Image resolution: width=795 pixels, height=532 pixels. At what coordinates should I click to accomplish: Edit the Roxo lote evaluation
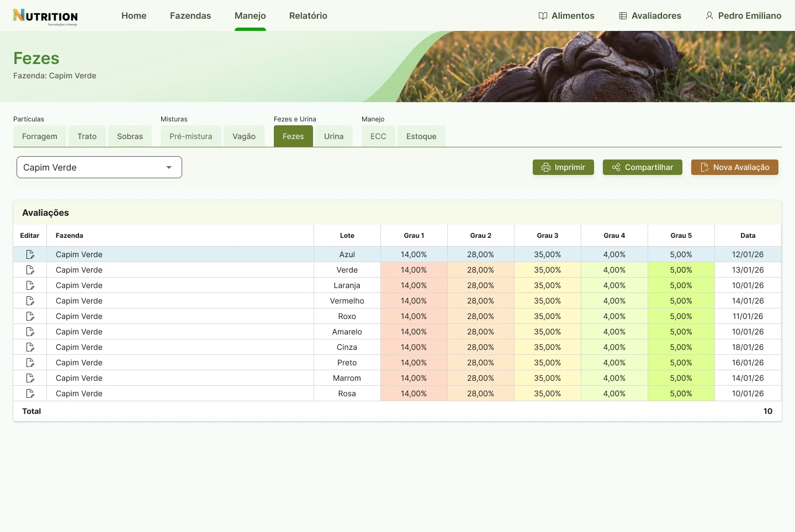[30, 316]
